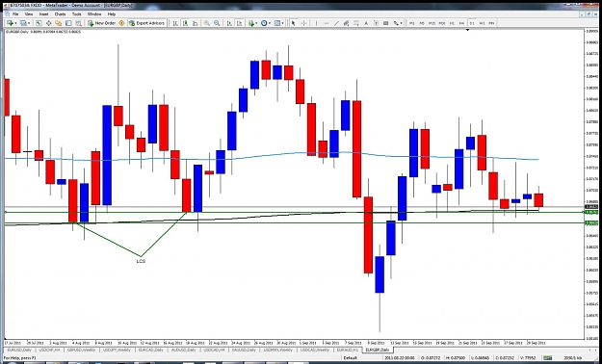Select the Text 'A' tool
The image size is (602, 364).
click(x=366, y=23)
